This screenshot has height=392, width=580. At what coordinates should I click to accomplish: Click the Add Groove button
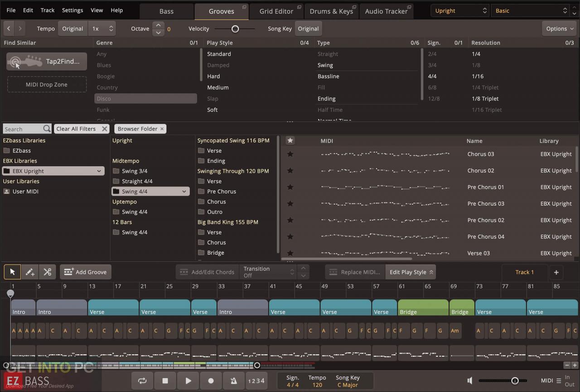pyautogui.click(x=85, y=272)
